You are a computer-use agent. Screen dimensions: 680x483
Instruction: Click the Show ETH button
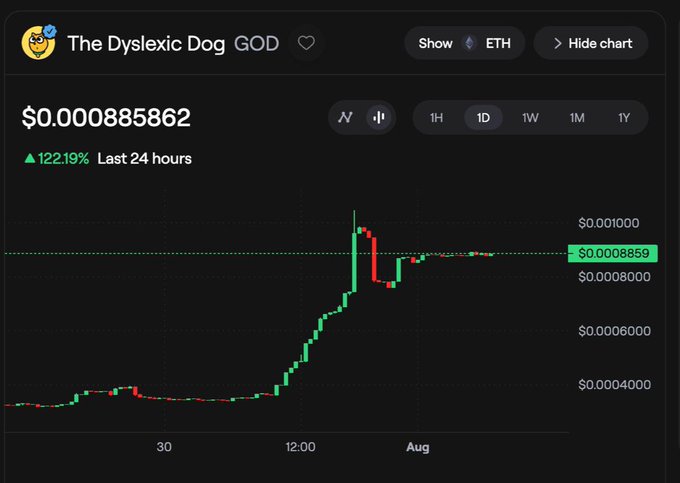(464, 43)
